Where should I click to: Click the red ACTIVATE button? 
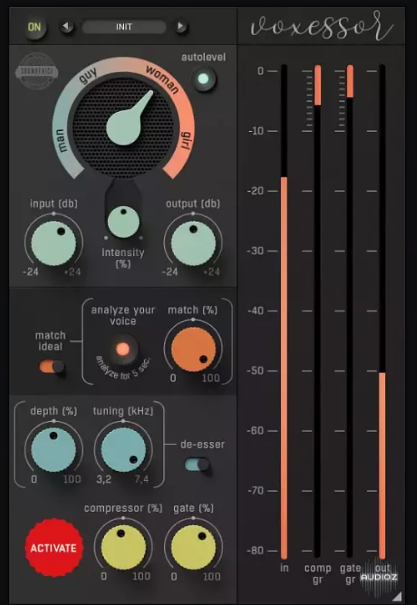(x=54, y=548)
